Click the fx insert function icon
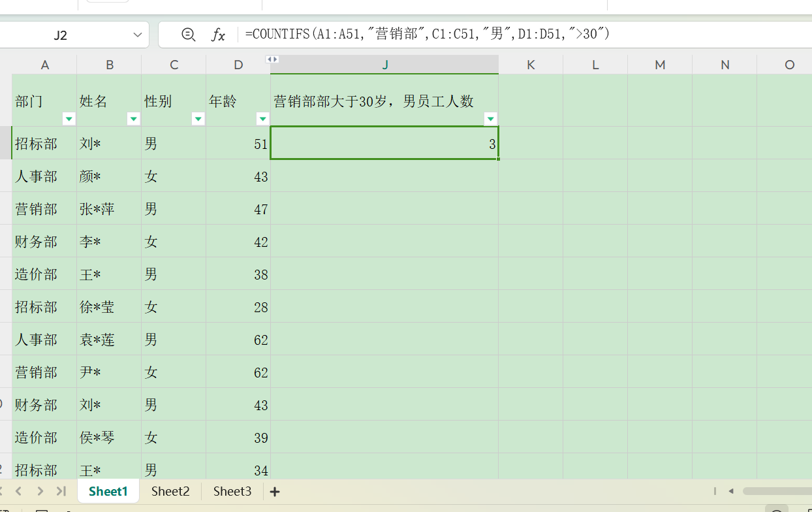Screen dimensions: 812x512 pos(218,35)
